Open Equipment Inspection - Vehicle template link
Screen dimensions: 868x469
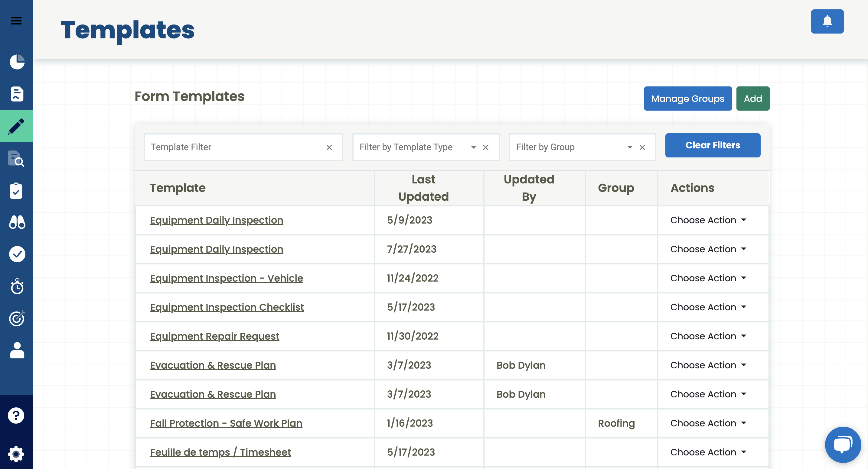tap(227, 278)
